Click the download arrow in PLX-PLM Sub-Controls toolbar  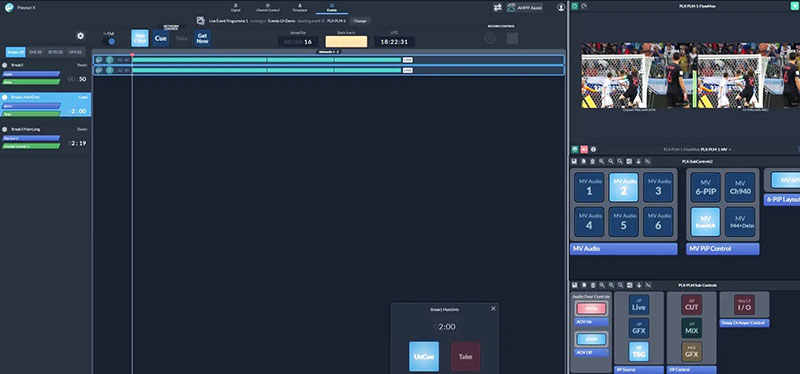pyautogui.click(x=638, y=285)
